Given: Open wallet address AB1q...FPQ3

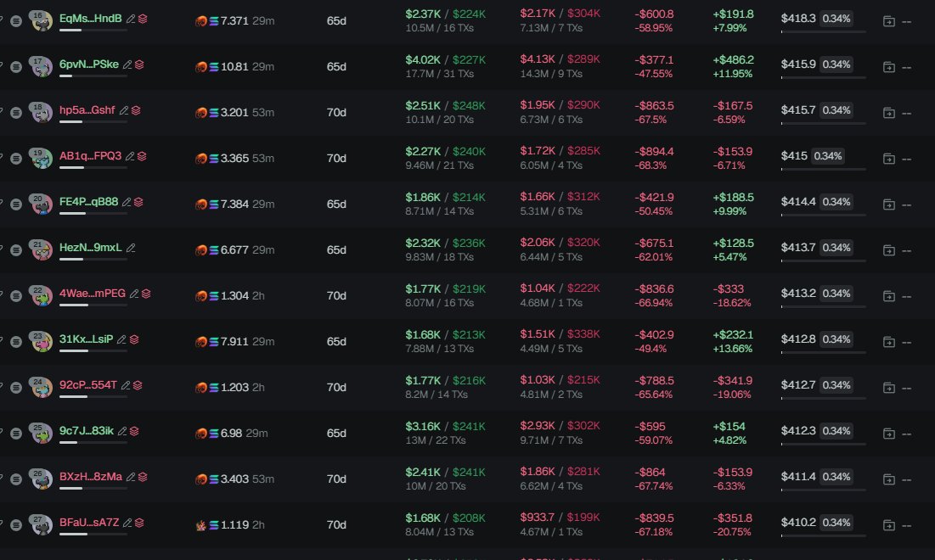Looking at the screenshot, I should coord(90,156).
